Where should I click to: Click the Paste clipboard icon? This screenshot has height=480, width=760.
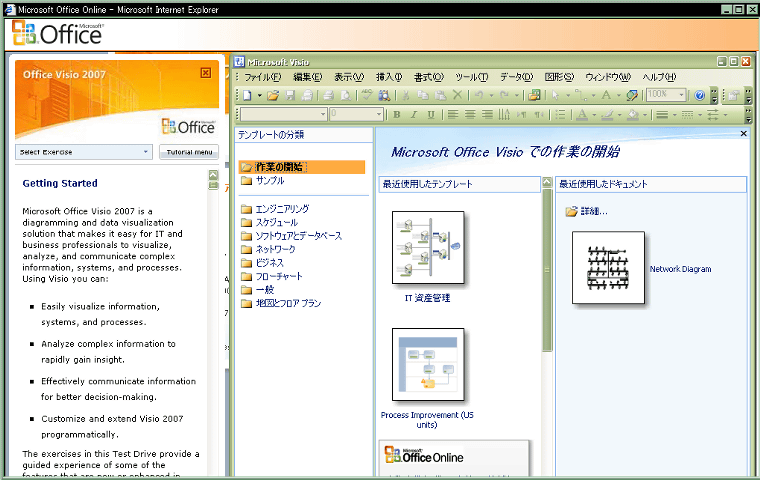click(440, 95)
